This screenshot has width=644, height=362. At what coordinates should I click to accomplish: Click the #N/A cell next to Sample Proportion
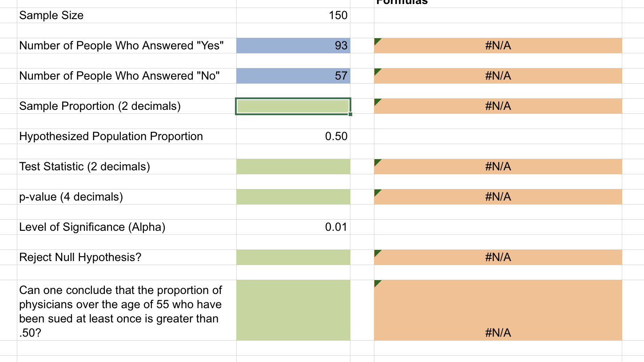point(497,106)
